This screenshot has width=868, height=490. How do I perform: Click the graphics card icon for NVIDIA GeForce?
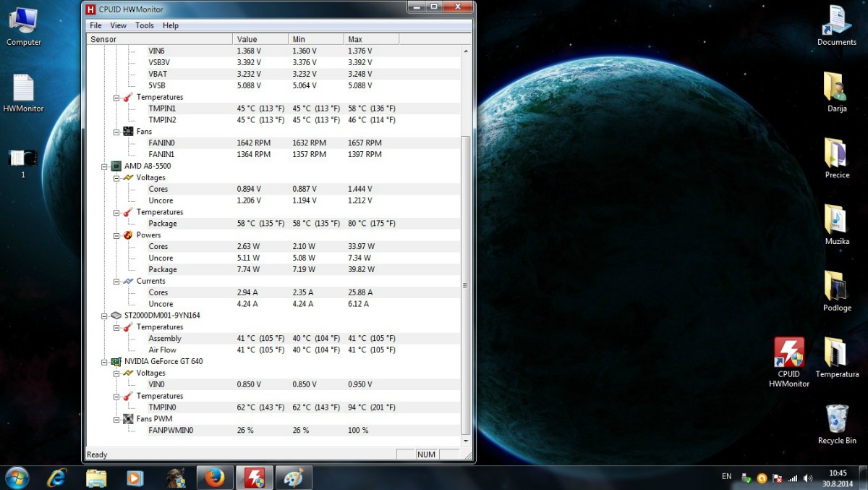click(116, 361)
